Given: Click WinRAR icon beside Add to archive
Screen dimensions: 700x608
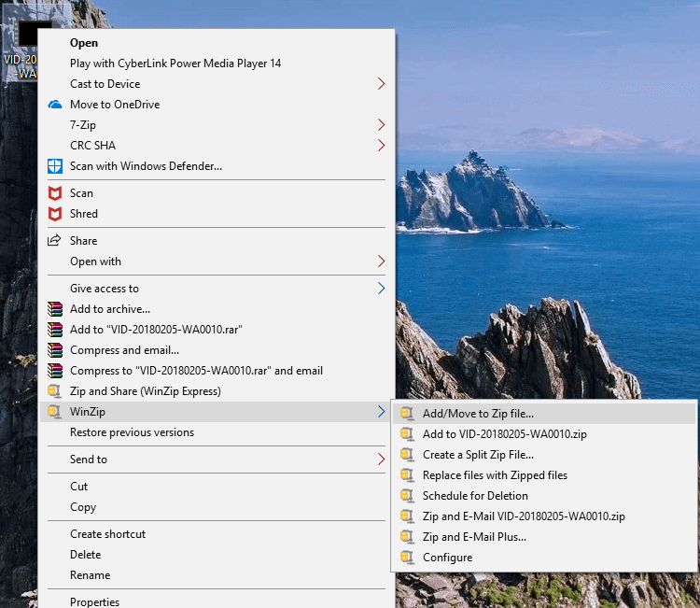Looking at the screenshot, I should [54, 309].
